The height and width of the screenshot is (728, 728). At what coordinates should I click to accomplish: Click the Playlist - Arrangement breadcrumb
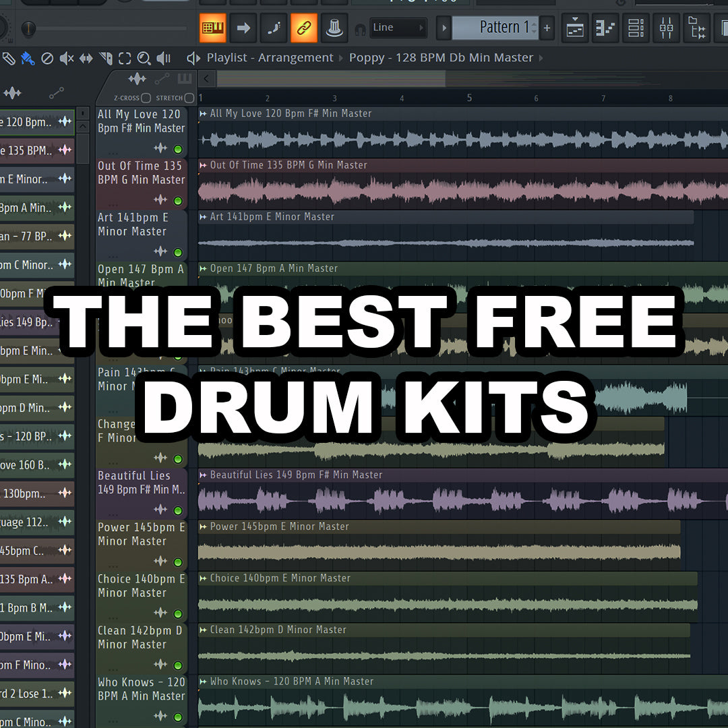pyautogui.click(x=270, y=58)
